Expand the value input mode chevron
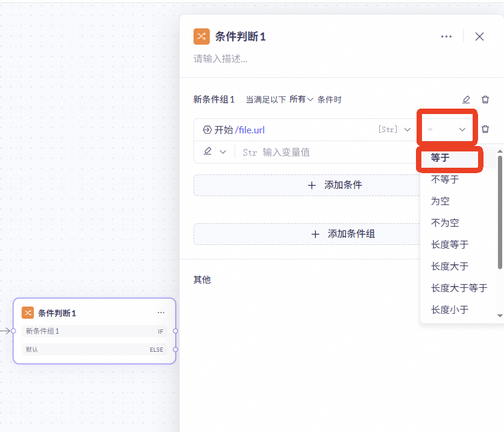This screenshot has width=504, height=432. pyautogui.click(x=222, y=152)
